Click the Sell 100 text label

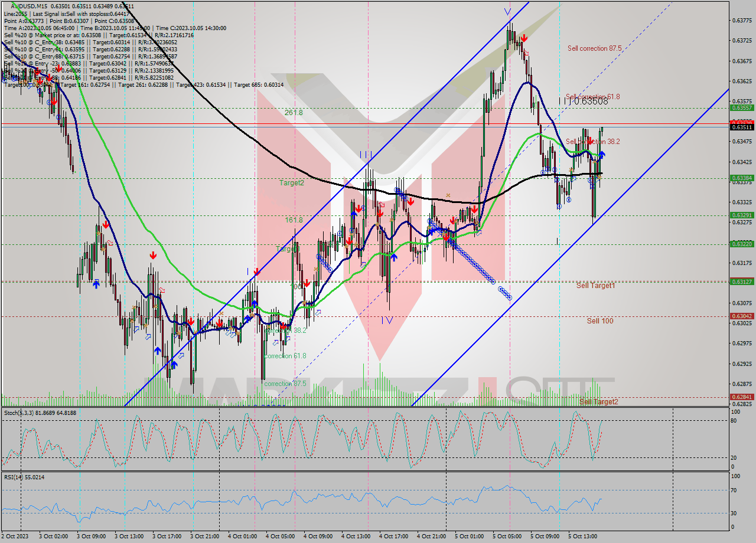point(599,322)
